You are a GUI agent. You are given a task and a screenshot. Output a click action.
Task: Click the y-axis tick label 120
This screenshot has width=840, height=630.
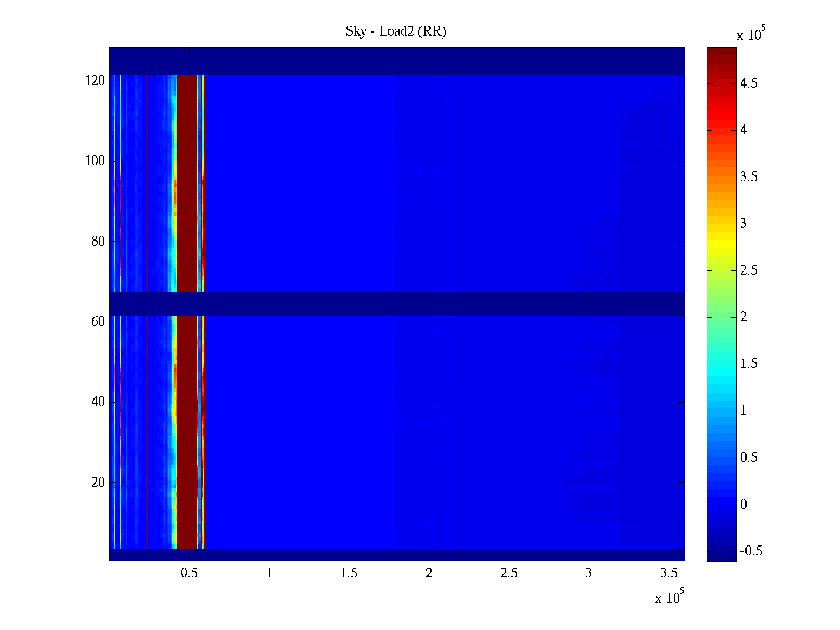[95, 81]
